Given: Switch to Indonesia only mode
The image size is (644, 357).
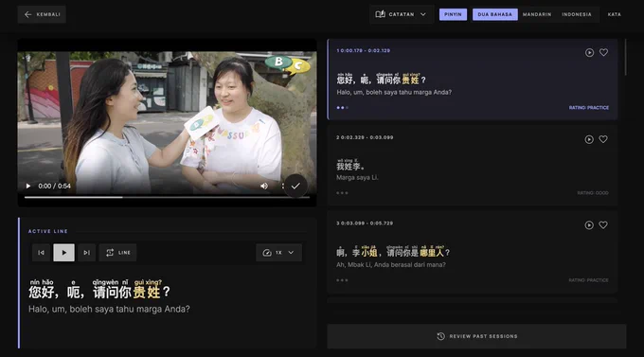Looking at the screenshot, I should click(577, 14).
